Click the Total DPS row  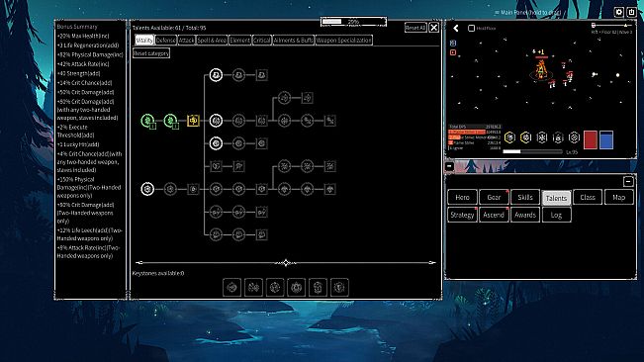pos(475,127)
